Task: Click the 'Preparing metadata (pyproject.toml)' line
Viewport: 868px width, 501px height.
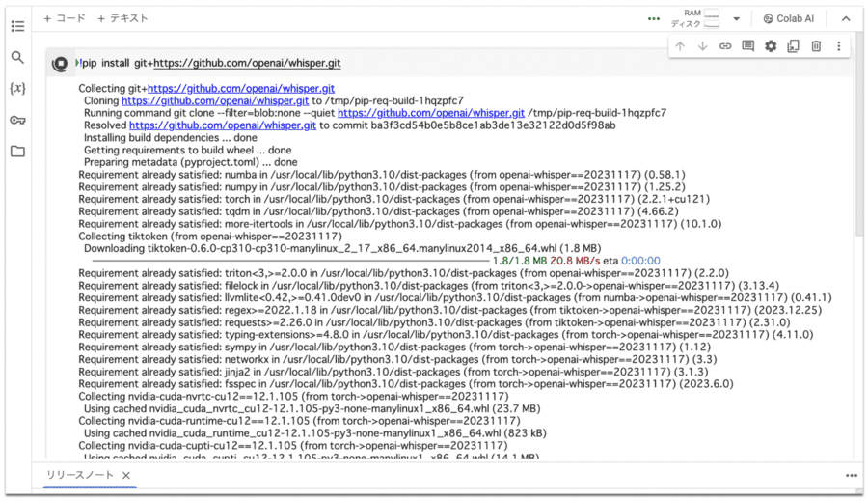Action: click(190, 162)
